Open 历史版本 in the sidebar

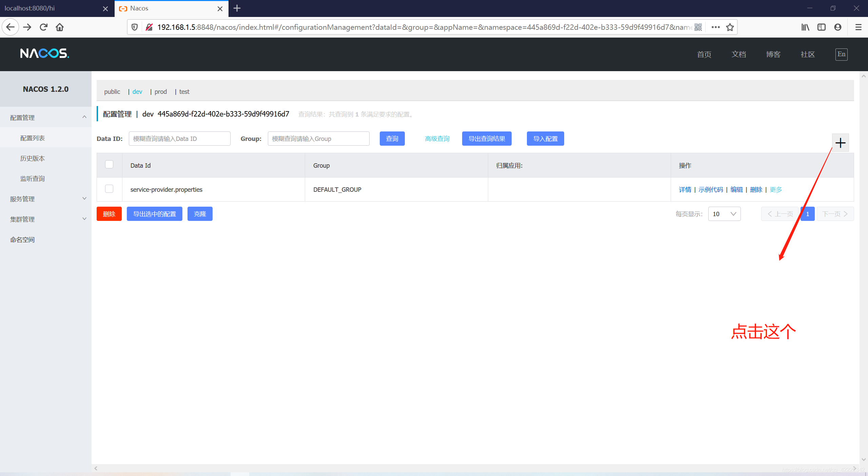pos(33,158)
